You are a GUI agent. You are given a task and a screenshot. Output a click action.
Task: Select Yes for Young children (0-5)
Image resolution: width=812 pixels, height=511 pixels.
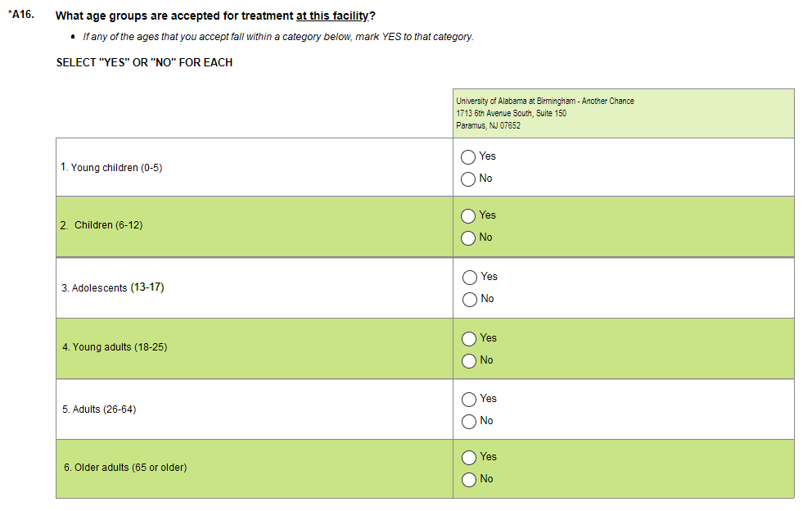468,156
